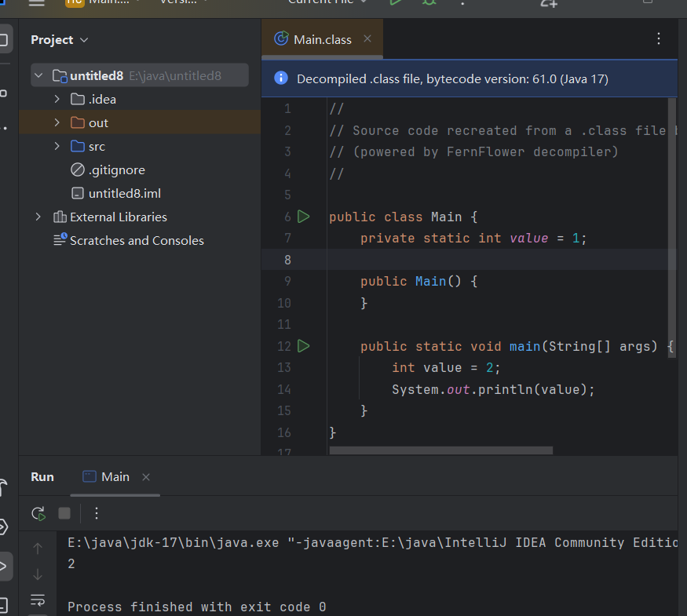Click 'Process finished with exit code 0' text
Viewport: 687px width, 616px height.
click(197, 607)
